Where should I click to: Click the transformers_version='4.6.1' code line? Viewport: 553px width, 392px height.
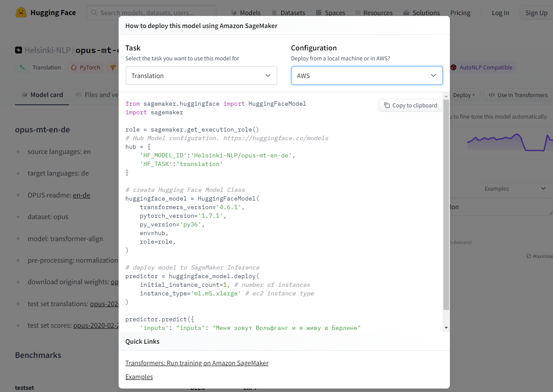click(x=192, y=207)
